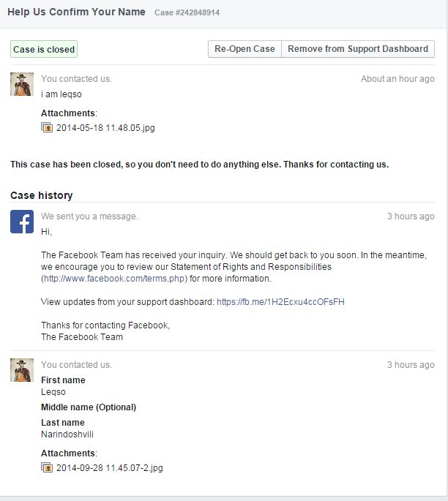This screenshot has width=448, height=501.
Task: Follow the fb.me support dashboard link
Action: click(x=280, y=302)
